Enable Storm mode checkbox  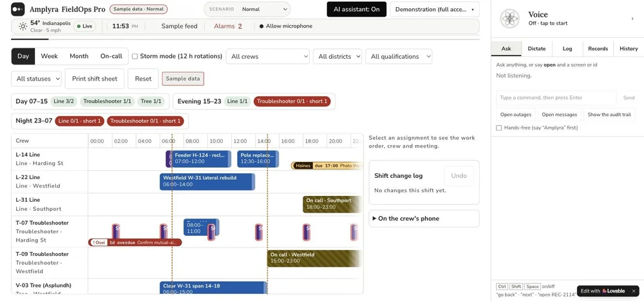(x=135, y=56)
